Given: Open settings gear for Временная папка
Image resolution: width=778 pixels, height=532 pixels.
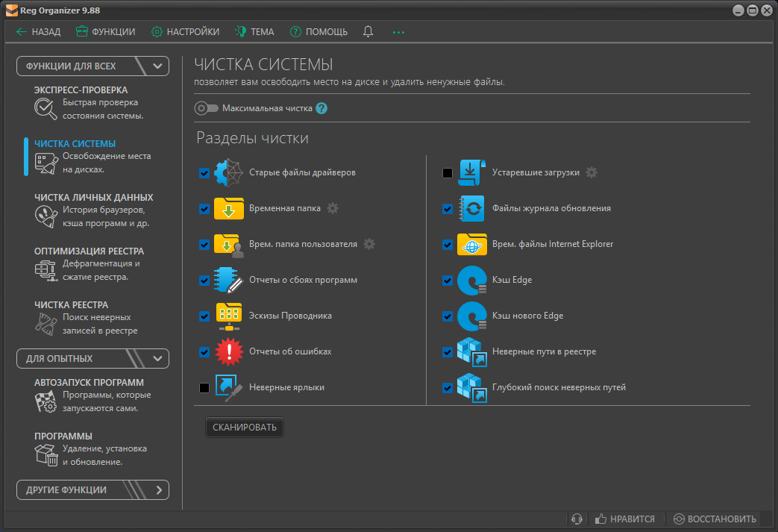Looking at the screenshot, I should tap(333, 208).
